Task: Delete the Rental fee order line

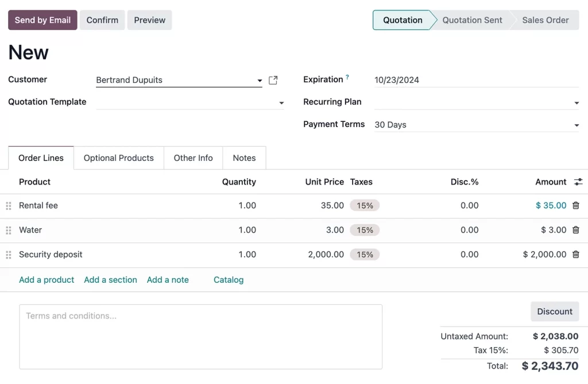Action: pos(576,205)
